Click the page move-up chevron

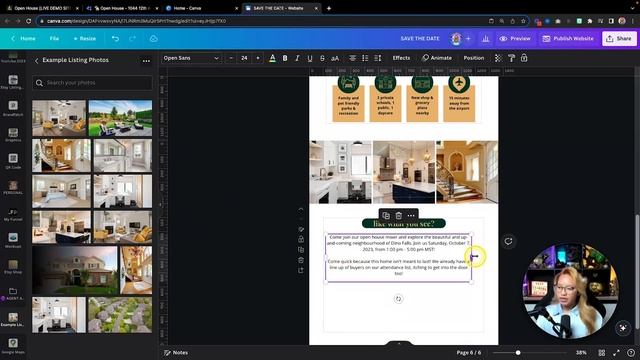click(x=301, y=209)
